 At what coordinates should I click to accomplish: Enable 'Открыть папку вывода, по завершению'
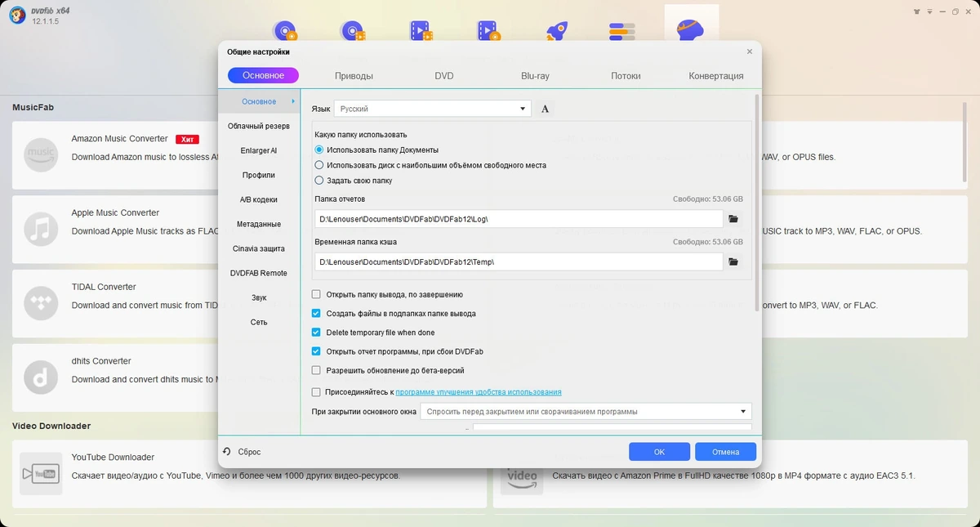[x=316, y=294]
